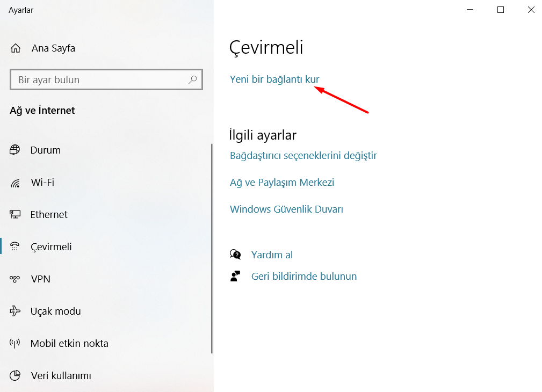The image size is (542, 392).
Task: Switch to the Ethernet section
Action: click(49, 214)
